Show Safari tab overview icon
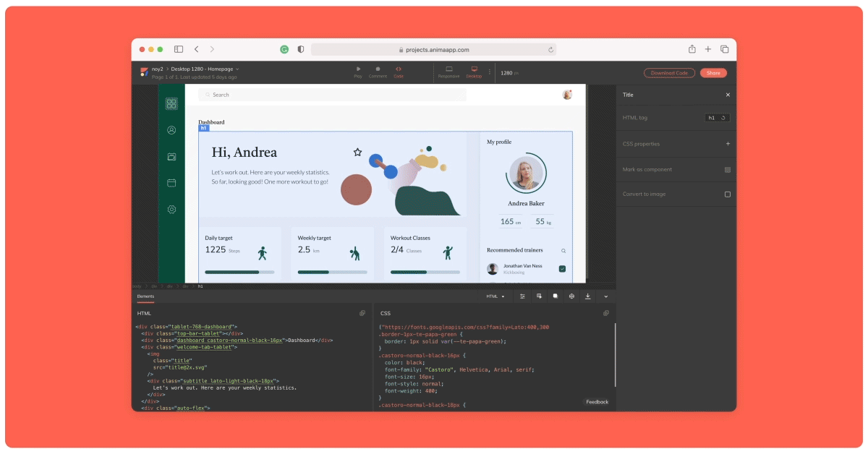 [724, 49]
